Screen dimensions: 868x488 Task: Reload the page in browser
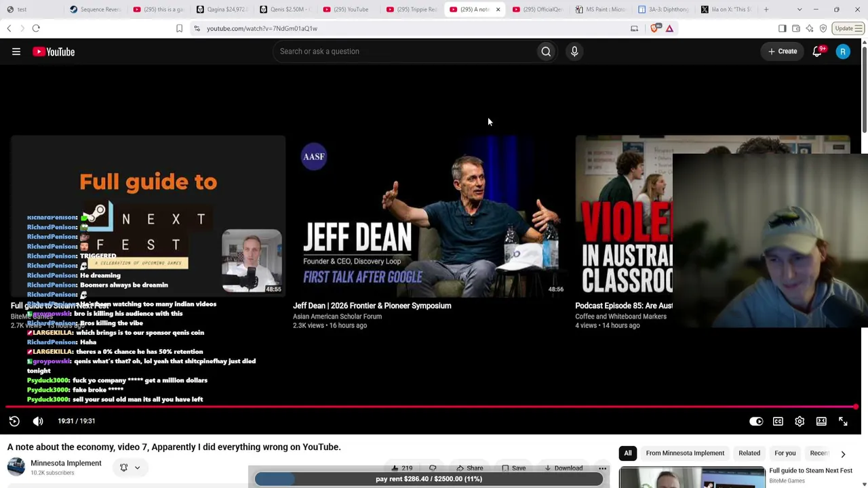(36, 28)
